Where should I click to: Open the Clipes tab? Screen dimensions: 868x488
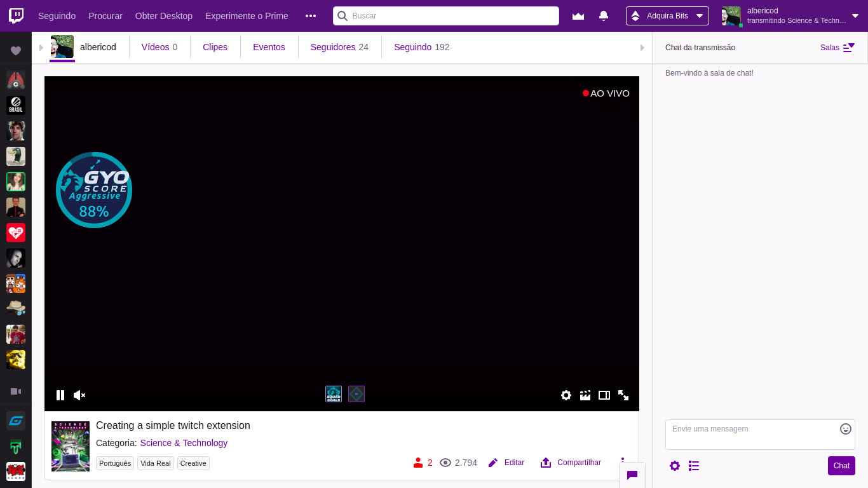[x=215, y=47]
